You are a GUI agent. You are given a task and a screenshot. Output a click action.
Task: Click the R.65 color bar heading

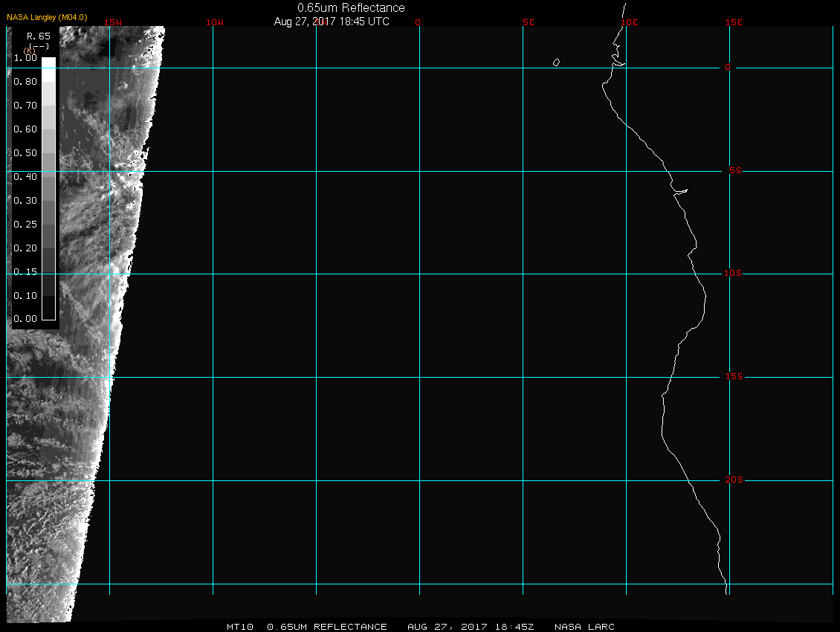click(x=38, y=36)
